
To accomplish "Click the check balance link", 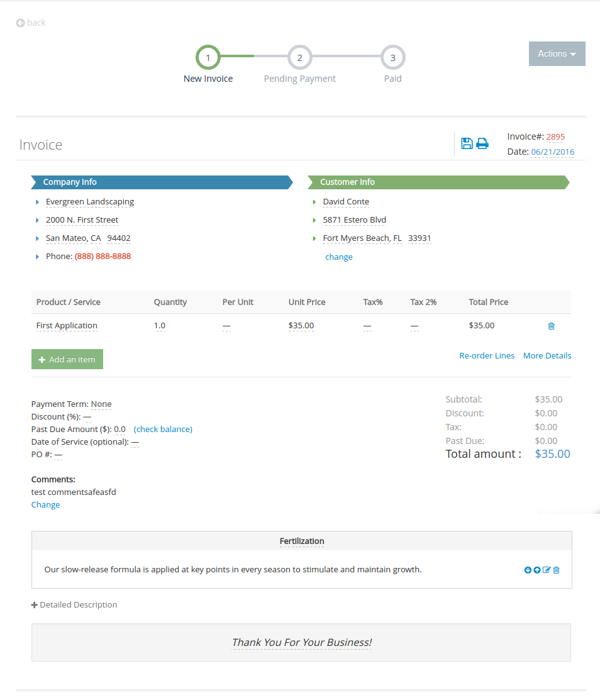I will tap(163, 429).
